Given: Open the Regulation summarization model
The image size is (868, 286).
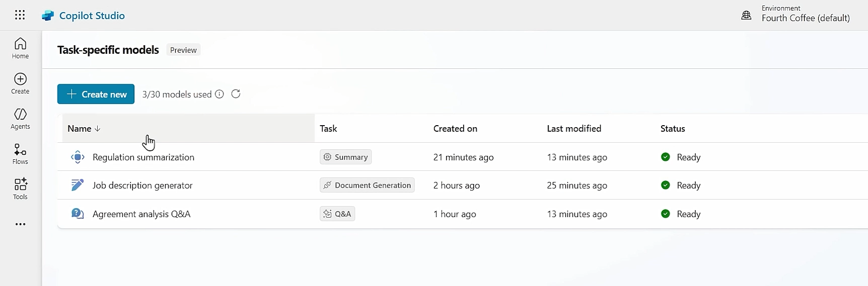Looking at the screenshot, I should [x=143, y=157].
